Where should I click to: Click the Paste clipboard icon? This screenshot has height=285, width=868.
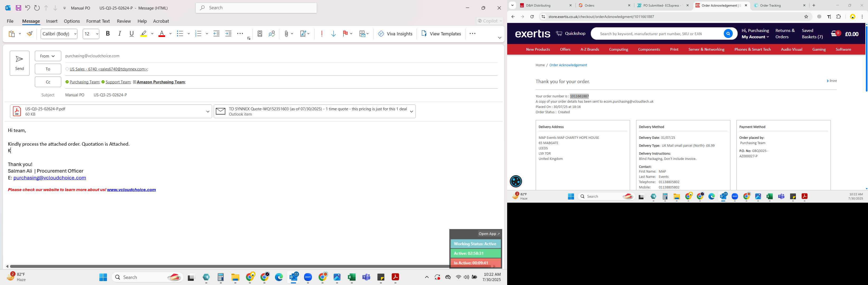(x=12, y=34)
